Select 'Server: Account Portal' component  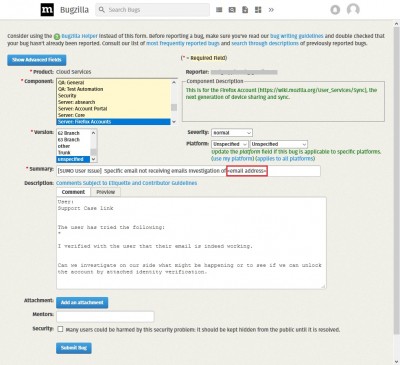point(113,109)
